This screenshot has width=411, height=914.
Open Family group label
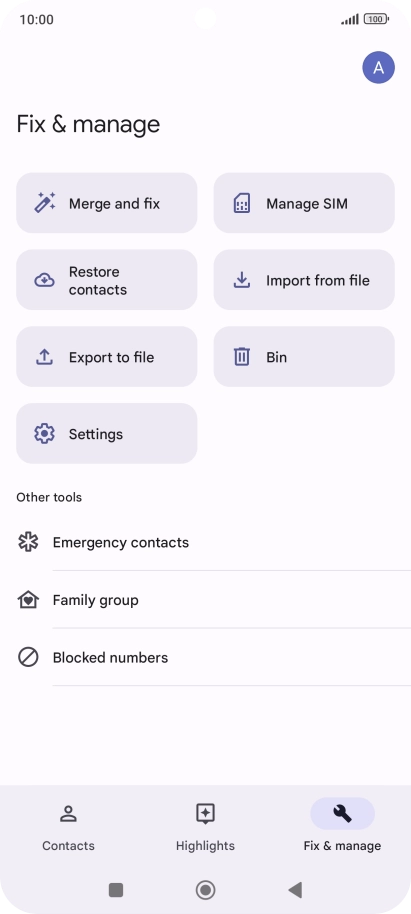(96, 600)
